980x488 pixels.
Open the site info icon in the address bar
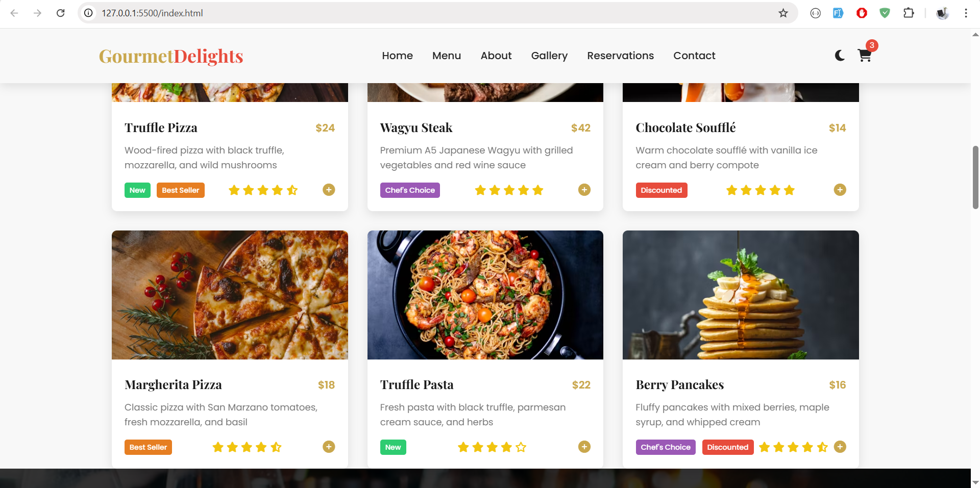pyautogui.click(x=88, y=13)
